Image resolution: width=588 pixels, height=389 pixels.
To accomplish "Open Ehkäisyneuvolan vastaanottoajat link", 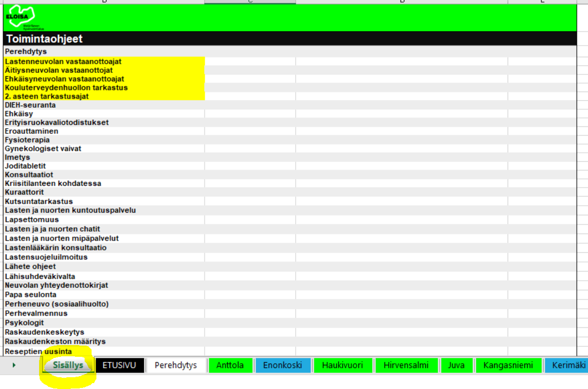I will pyautogui.click(x=64, y=79).
